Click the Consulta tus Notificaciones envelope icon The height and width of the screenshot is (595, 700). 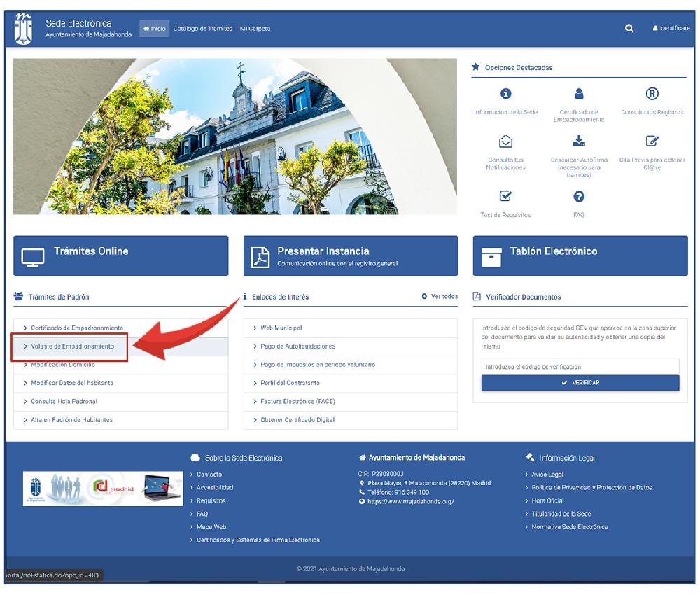coord(505,141)
